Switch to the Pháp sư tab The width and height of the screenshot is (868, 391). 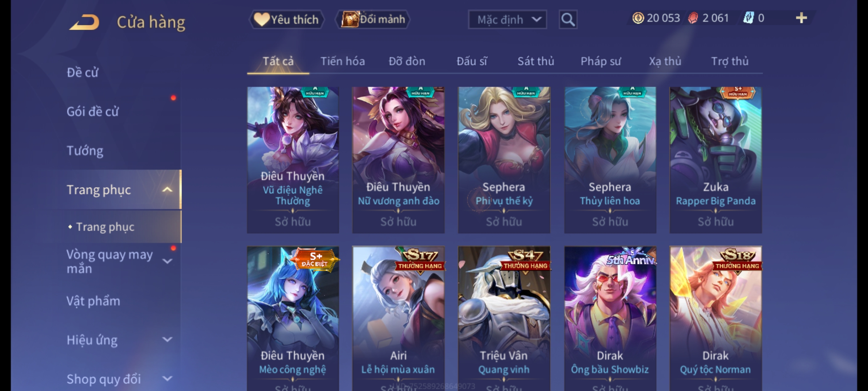tap(600, 61)
